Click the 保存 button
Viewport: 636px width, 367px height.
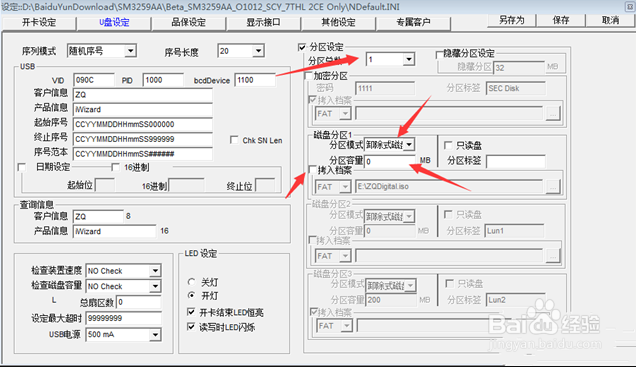561,20
